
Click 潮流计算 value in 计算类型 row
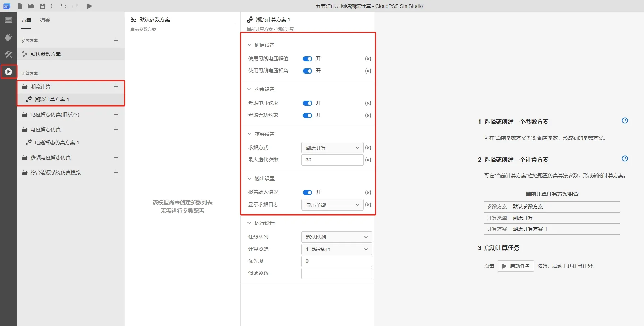pyautogui.click(x=523, y=218)
